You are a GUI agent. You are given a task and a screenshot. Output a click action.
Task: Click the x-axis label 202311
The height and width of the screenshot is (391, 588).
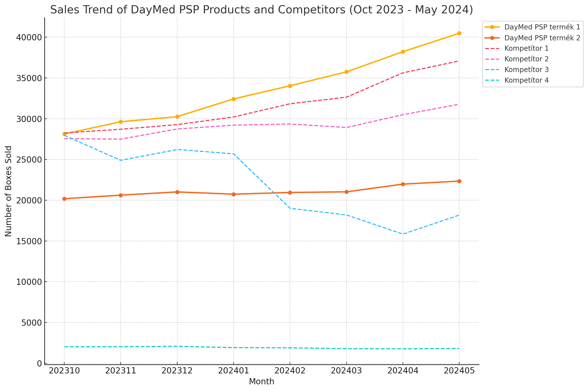coord(121,371)
